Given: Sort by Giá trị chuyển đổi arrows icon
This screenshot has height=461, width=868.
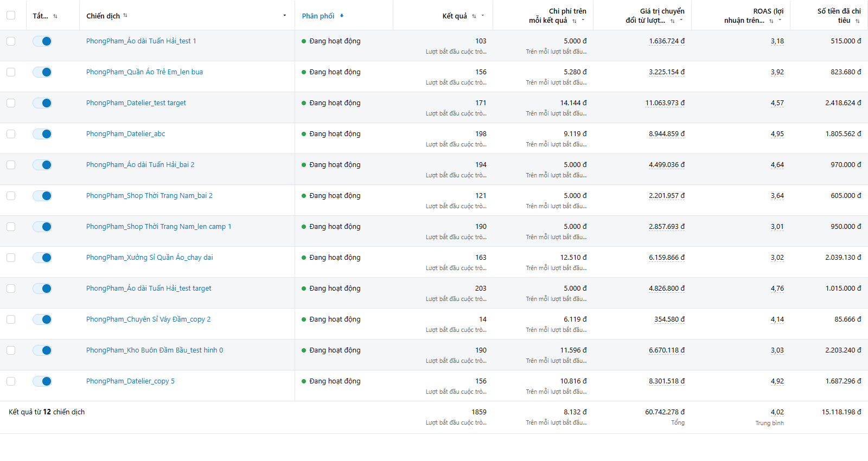Looking at the screenshot, I should coord(673,21).
